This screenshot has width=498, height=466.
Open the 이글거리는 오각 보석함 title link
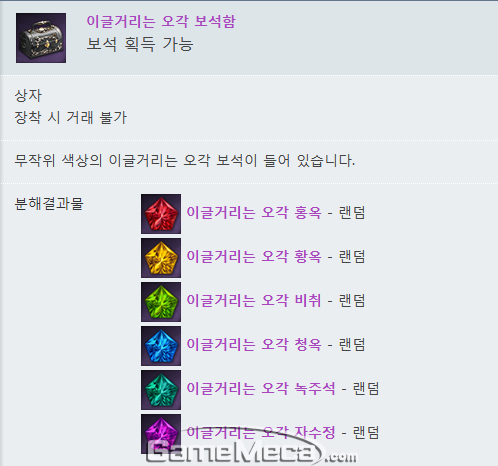(x=161, y=21)
